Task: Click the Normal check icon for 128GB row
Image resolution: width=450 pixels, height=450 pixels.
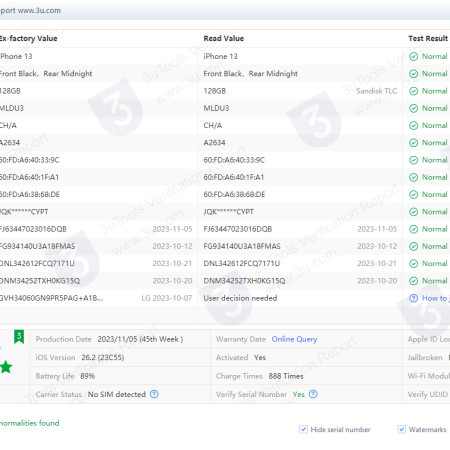Action: (413, 91)
